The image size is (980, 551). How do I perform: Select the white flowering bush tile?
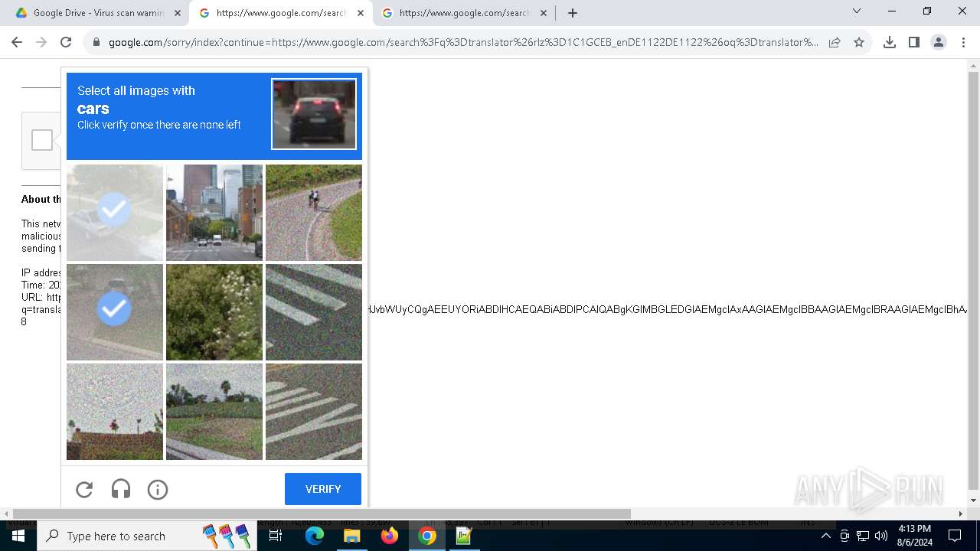tap(214, 312)
